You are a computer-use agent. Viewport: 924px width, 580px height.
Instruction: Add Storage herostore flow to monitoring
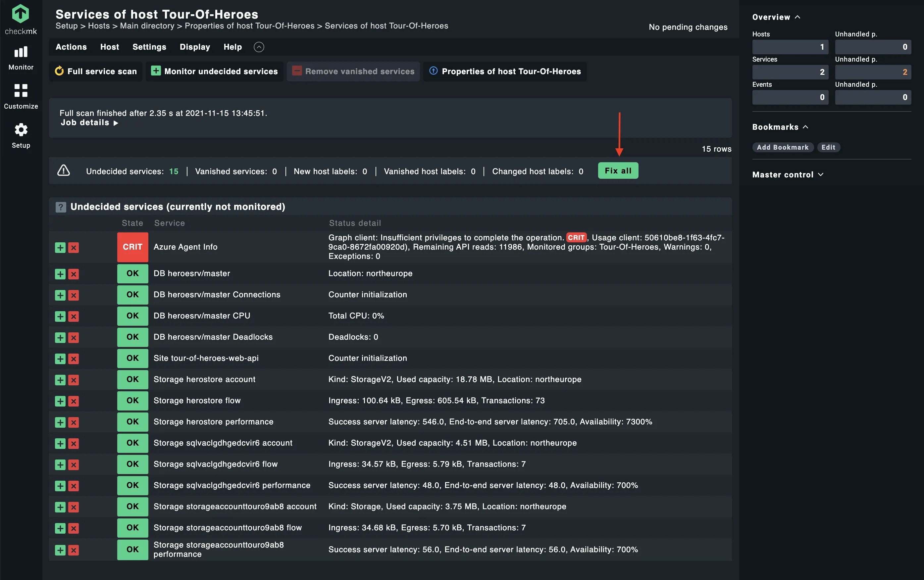60,401
